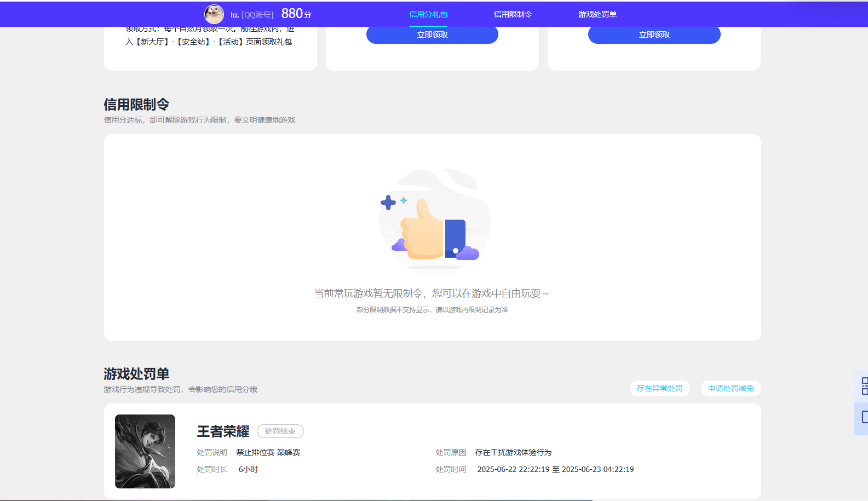
Task: Select the iu. [QQ账号] account name
Action: [x=252, y=15]
